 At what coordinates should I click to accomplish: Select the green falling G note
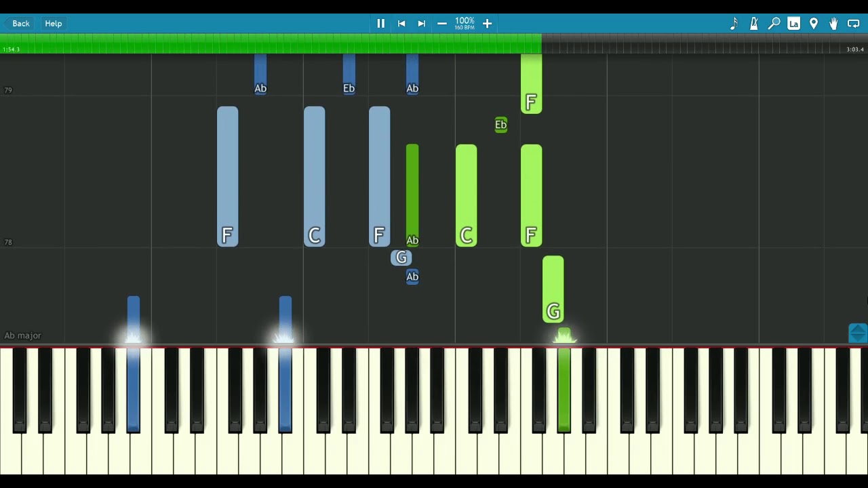(553, 289)
